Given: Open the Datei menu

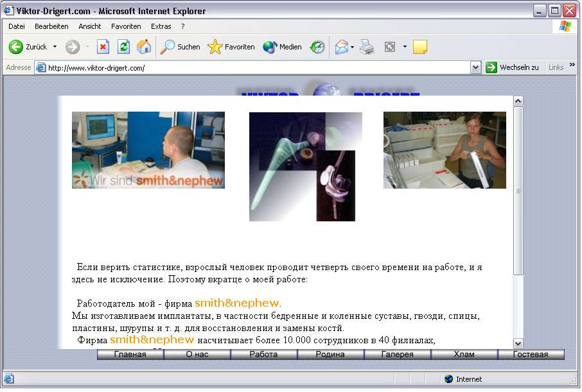Looking at the screenshot, I should click(17, 26).
